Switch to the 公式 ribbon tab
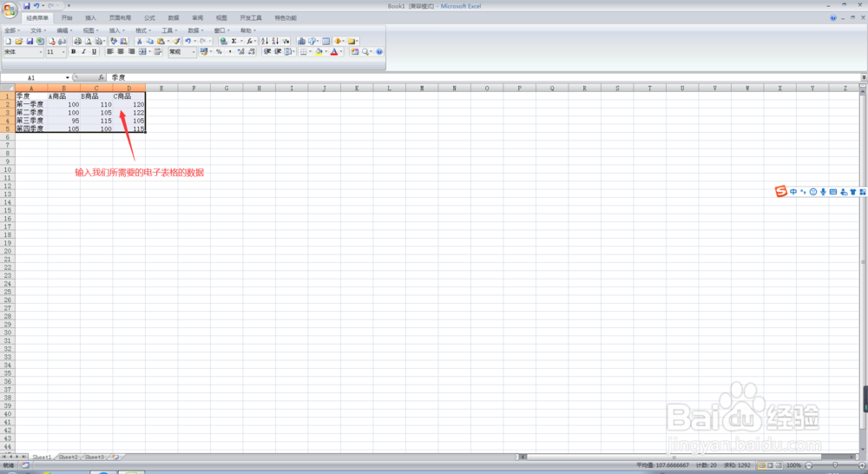Screen dimensions: 868x474 (x=149, y=17)
